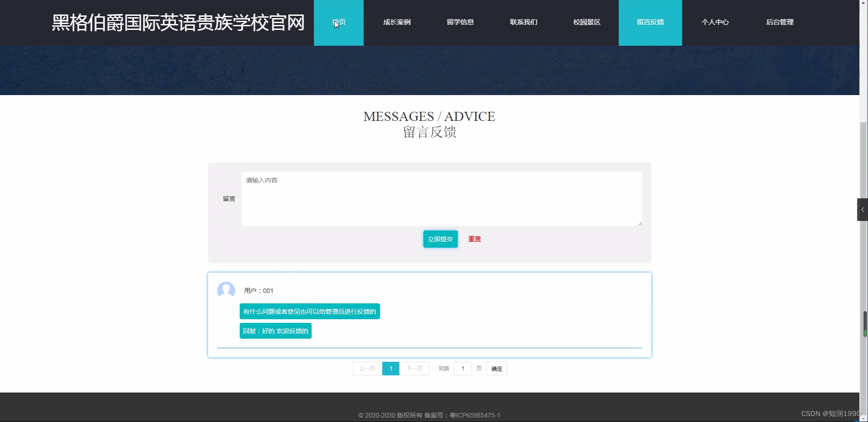Open the 联系我们 page
This screenshot has width=868, height=422.
[x=523, y=22]
